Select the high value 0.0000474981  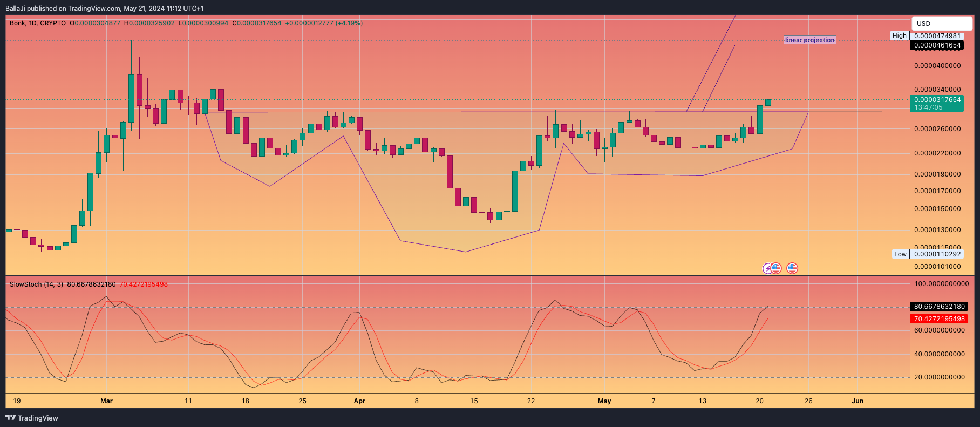[x=937, y=36]
